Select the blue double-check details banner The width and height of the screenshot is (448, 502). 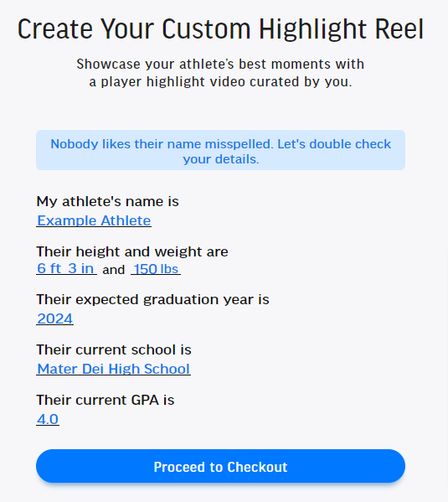pos(220,150)
